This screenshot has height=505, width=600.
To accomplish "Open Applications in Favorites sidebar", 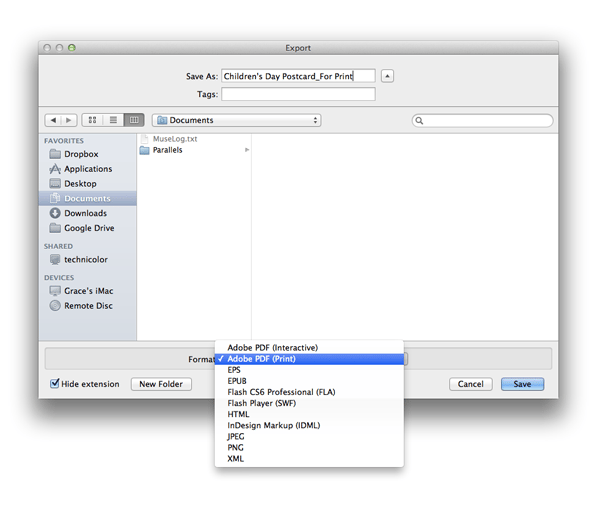I will [x=87, y=169].
